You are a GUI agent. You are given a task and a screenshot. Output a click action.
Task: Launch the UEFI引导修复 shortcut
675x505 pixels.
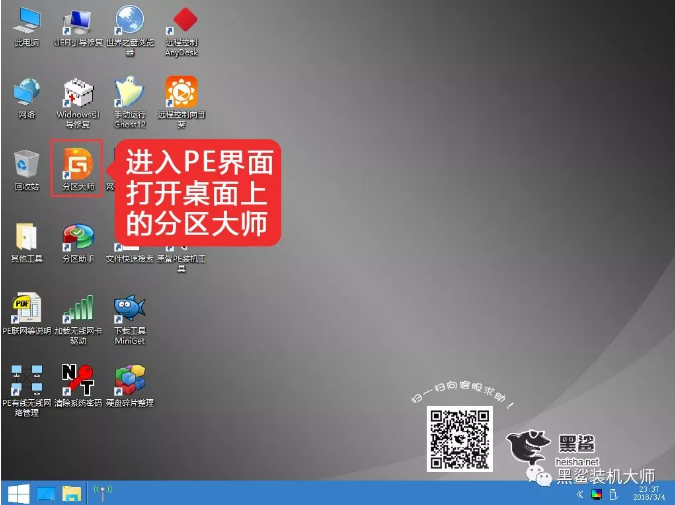tap(78, 21)
